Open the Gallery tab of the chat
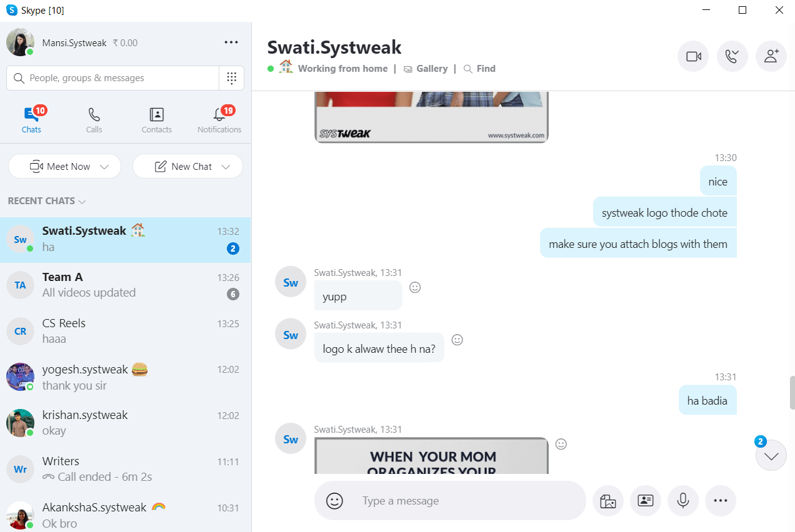795x532 pixels. pyautogui.click(x=431, y=69)
